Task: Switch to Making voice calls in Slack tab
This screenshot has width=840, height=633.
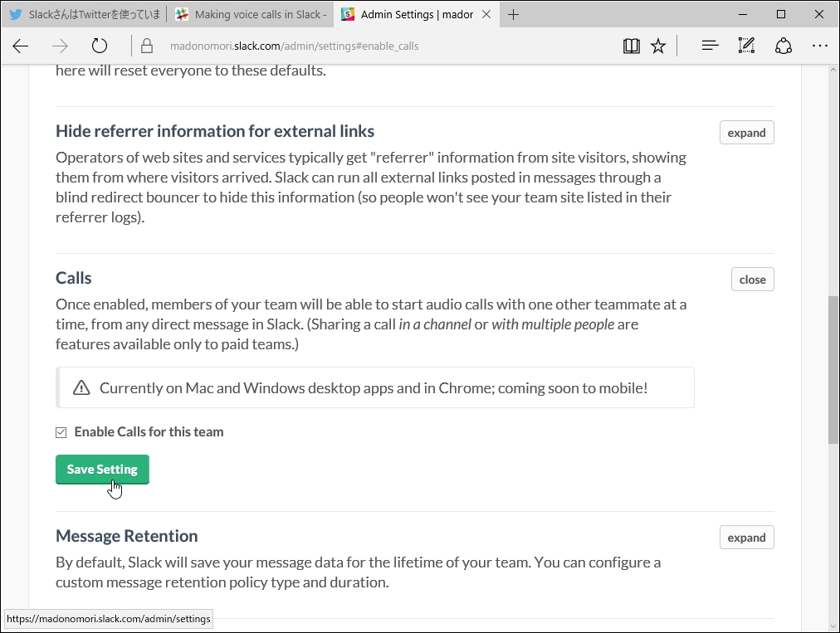Action: coord(251,14)
